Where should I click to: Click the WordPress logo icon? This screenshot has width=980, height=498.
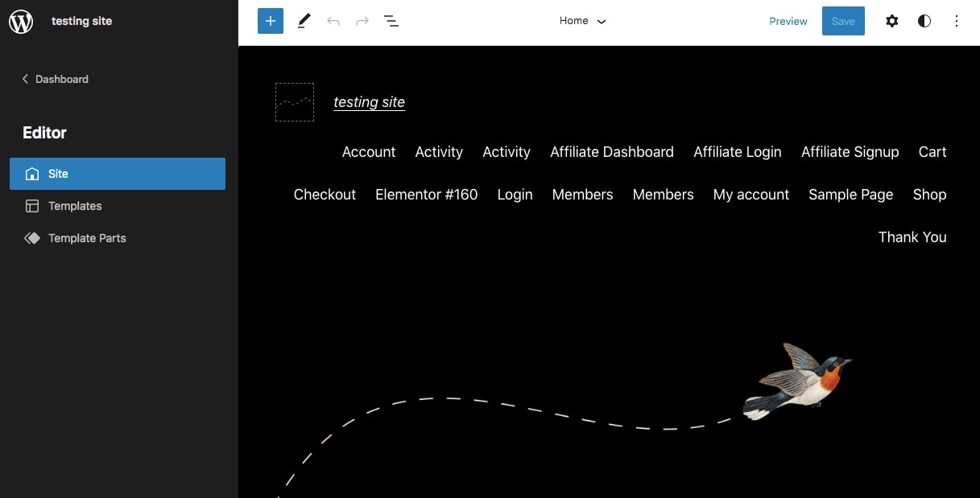coord(21,22)
